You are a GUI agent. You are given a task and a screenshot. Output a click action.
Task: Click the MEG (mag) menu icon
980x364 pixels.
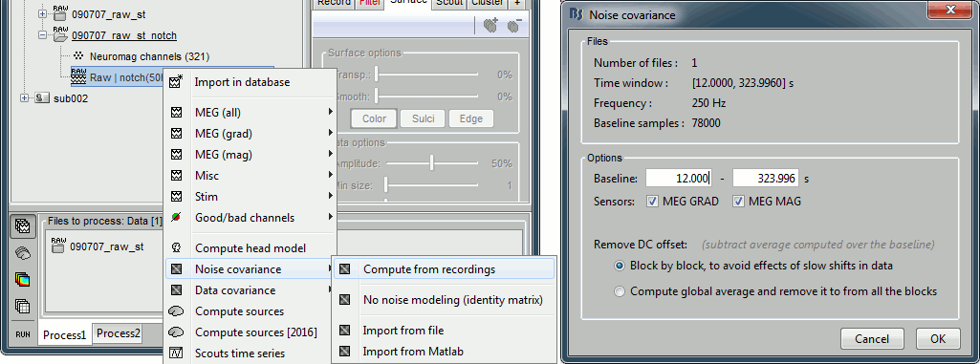(176, 154)
